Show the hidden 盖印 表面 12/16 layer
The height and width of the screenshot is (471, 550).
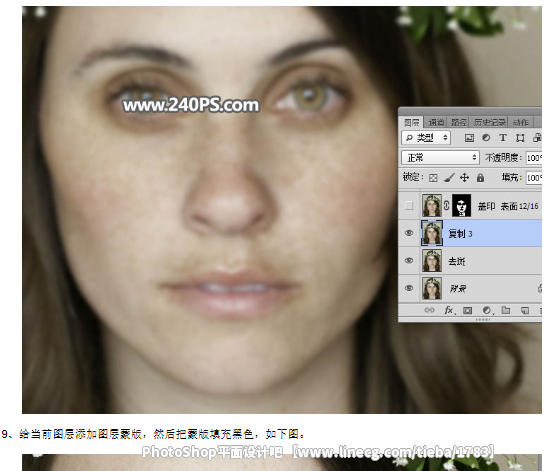409,206
